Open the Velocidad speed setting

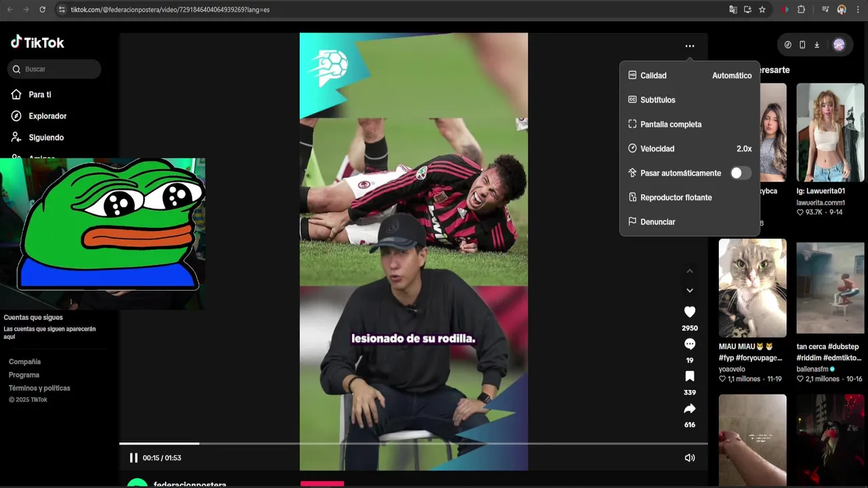click(690, 148)
